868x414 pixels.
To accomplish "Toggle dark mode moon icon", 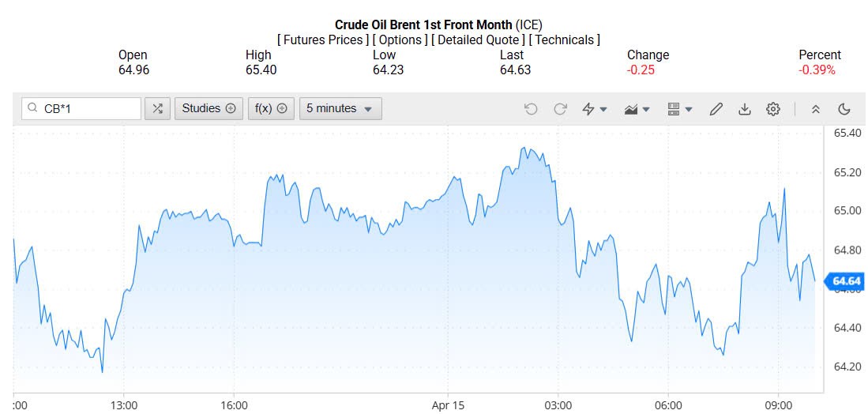I will pos(844,109).
